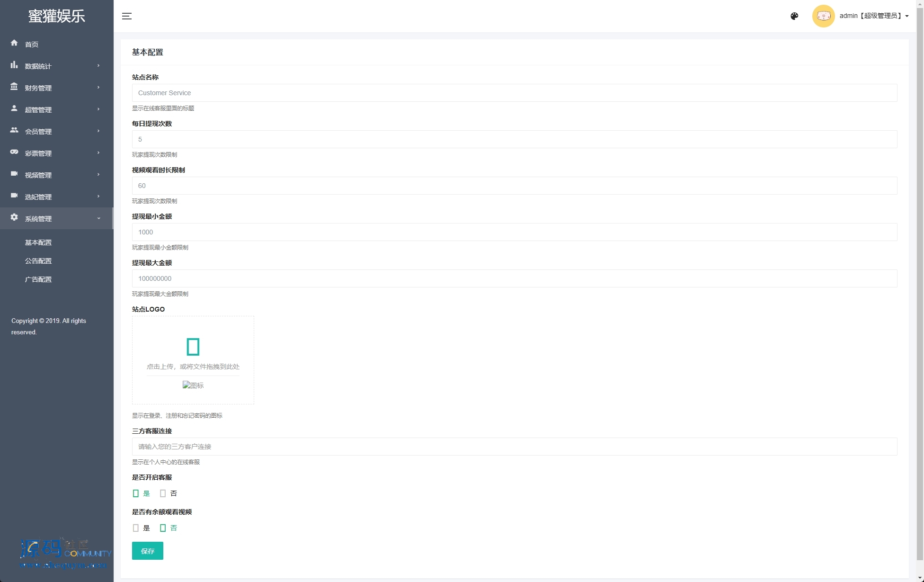The image size is (924, 582).
Task: Click the two-person member management icon
Action: coord(14,130)
